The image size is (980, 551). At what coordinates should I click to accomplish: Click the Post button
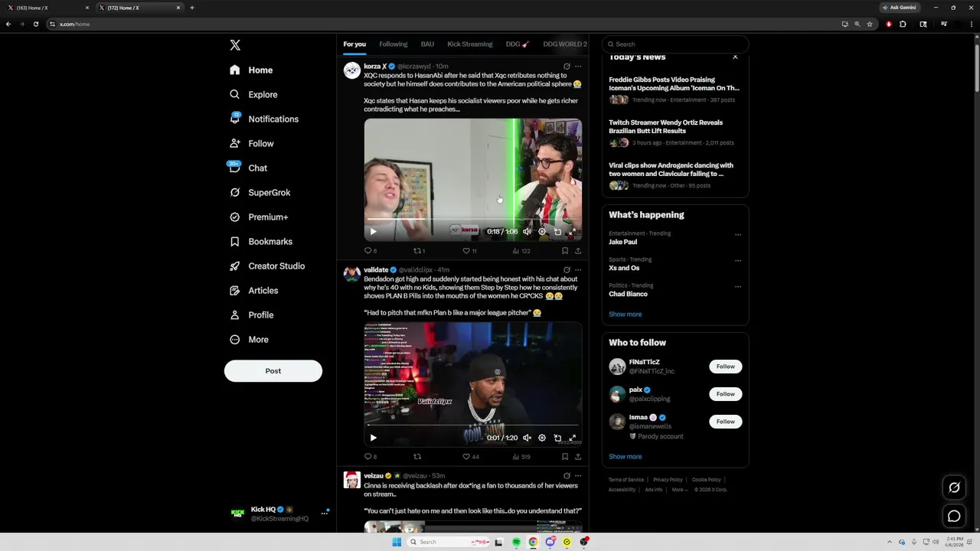click(x=273, y=370)
